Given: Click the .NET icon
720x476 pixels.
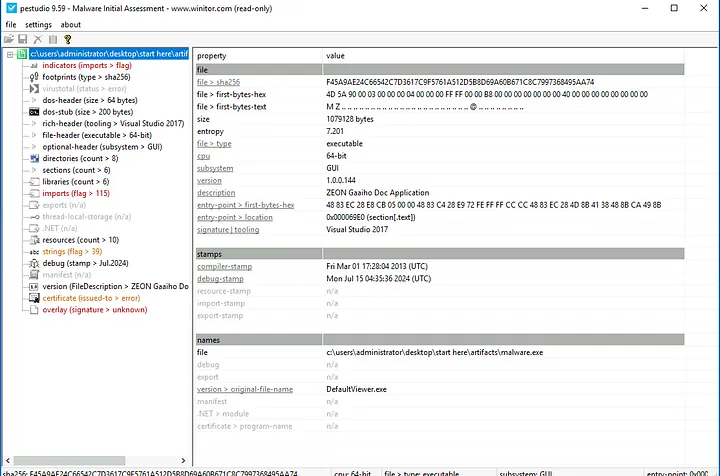Looking at the screenshot, I should click(34, 228).
